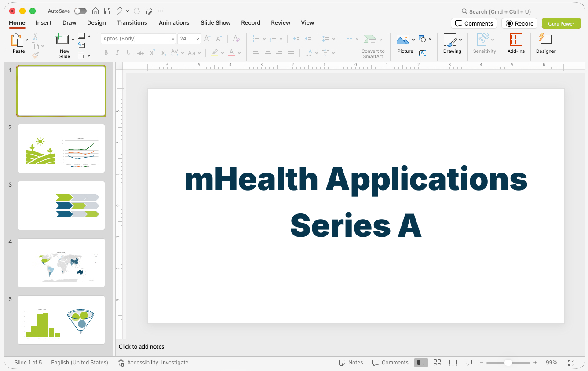The width and height of the screenshot is (588, 371).
Task: Click the Reset slide icon
Action: click(81, 45)
